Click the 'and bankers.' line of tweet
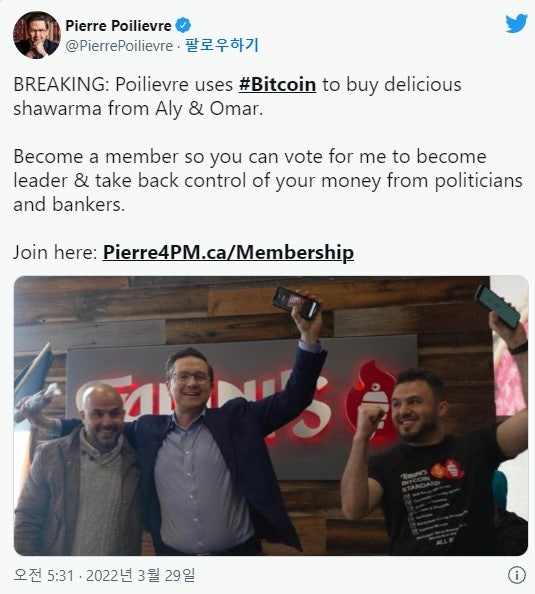This screenshot has width=535, height=594. [x=69, y=205]
